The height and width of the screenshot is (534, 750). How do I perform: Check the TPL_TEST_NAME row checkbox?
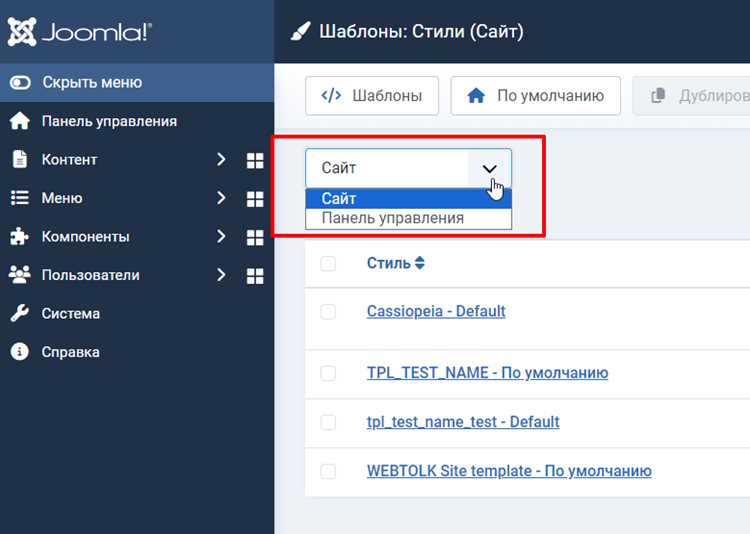(328, 373)
